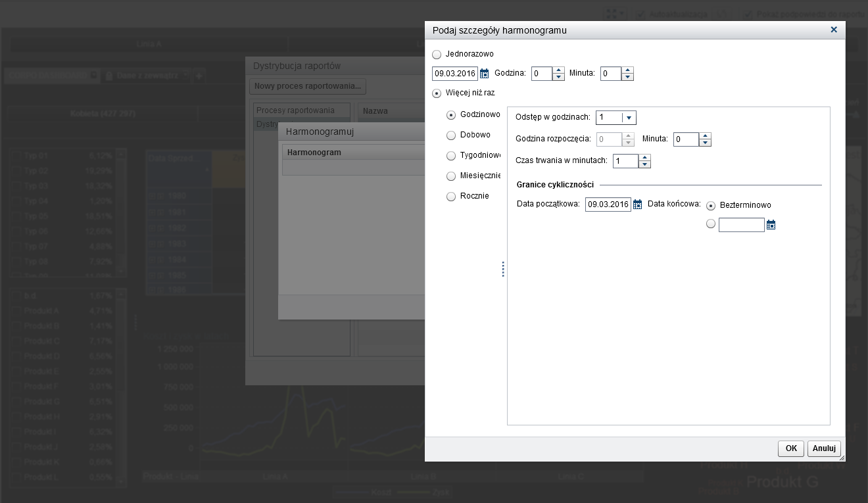Screen dimensions: 868x503
Task: Choose Dobowo recurrence
Action: tap(451, 135)
